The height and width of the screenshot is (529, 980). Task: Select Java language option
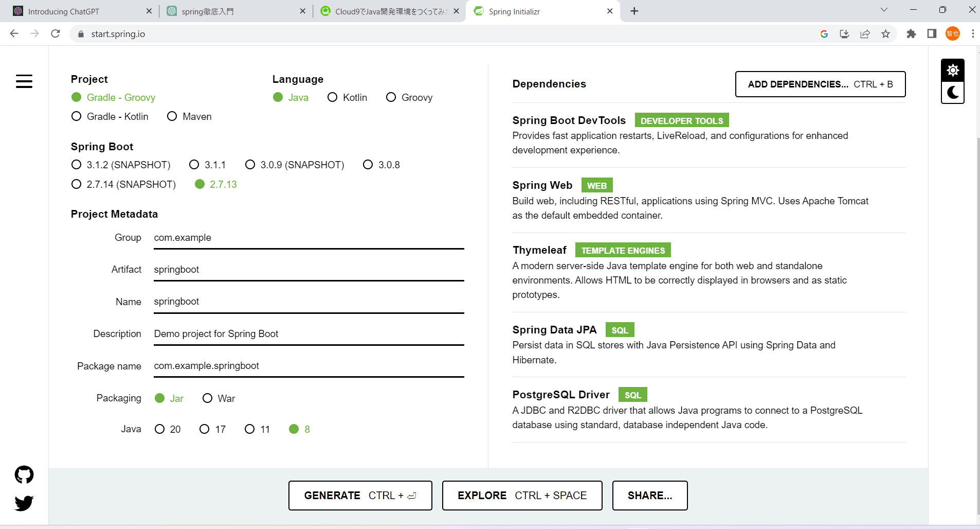click(x=291, y=97)
